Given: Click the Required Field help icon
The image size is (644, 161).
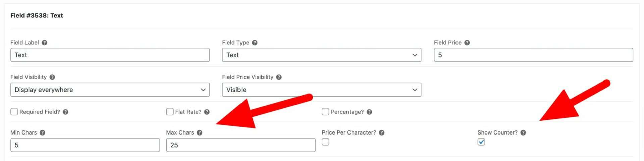Looking at the screenshot, I should (65, 112).
